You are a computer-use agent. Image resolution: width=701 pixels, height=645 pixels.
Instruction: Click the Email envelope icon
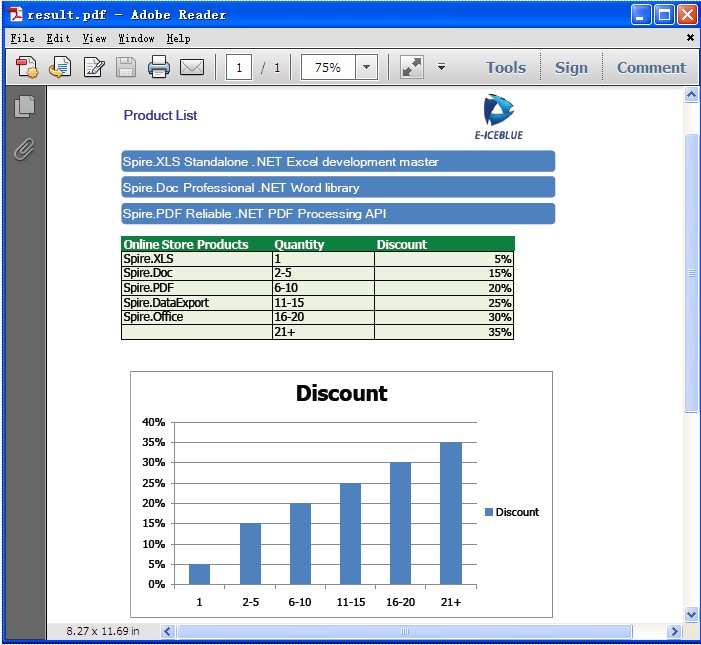pos(192,67)
